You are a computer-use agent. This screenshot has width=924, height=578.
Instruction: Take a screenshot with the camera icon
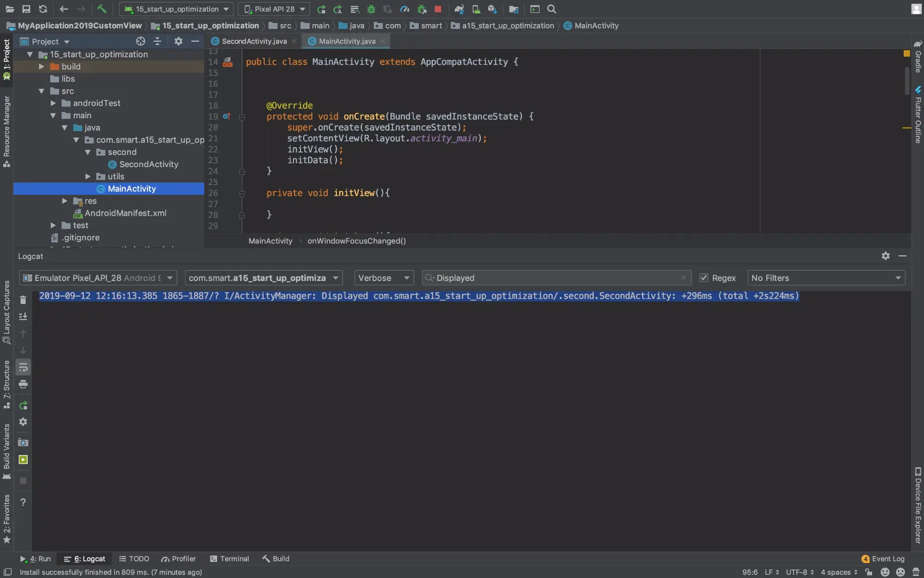23,443
